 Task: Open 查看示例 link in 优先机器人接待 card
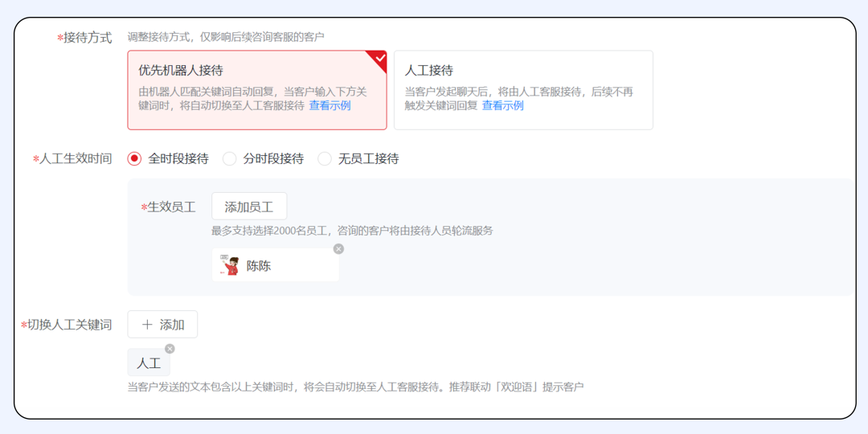coord(330,105)
